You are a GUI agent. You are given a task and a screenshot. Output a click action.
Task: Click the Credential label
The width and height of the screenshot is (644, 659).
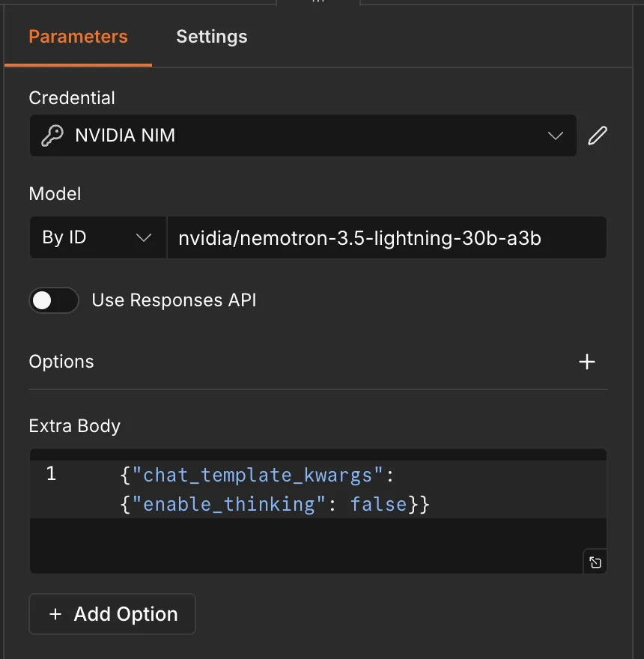coord(72,98)
